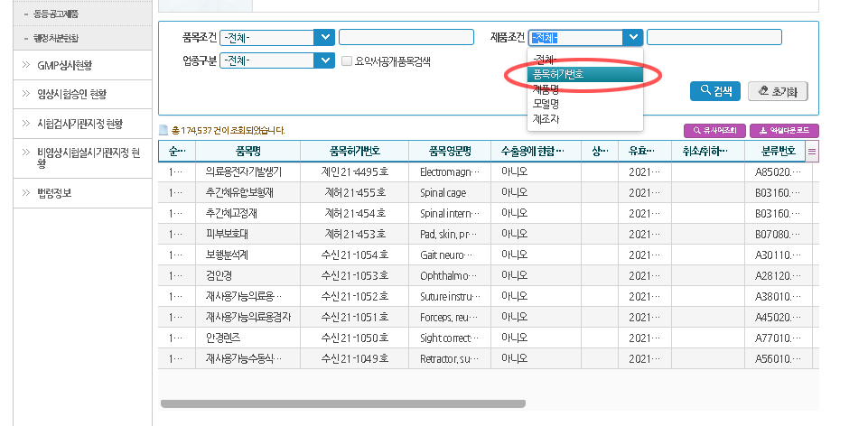
Task: Click the 초기화 reset button
Action: pyautogui.click(x=778, y=91)
